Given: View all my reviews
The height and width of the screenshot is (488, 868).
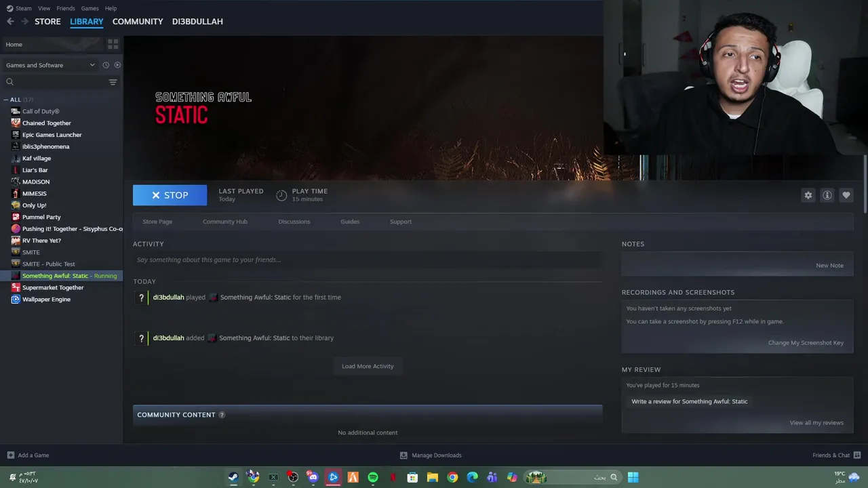Looking at the screenshot, I should click(816, 423).
